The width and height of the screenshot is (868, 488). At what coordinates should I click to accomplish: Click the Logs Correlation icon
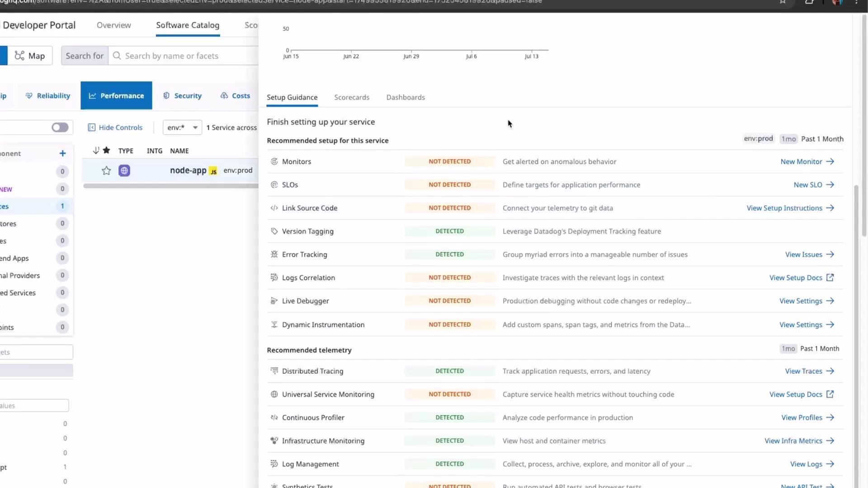(x=274, y=277)
